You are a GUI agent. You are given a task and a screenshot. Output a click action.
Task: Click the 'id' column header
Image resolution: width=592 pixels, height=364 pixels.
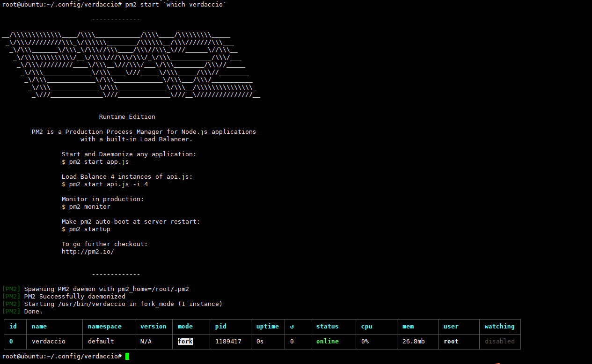click(x=13, y=327)
